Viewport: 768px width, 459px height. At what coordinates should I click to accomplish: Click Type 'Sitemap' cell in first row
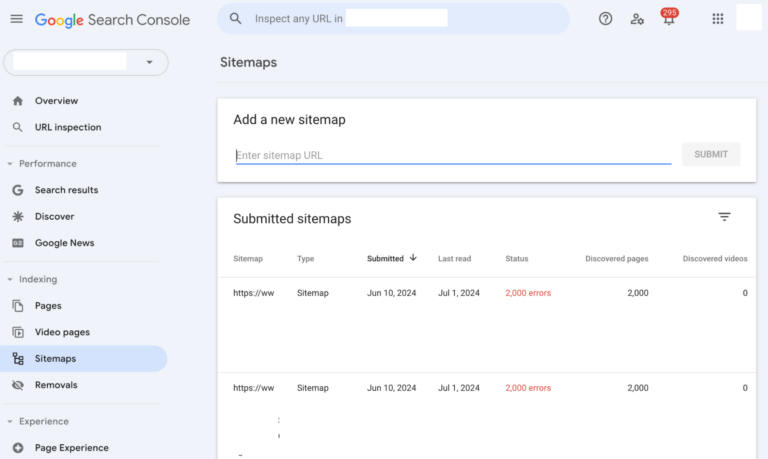312,293
